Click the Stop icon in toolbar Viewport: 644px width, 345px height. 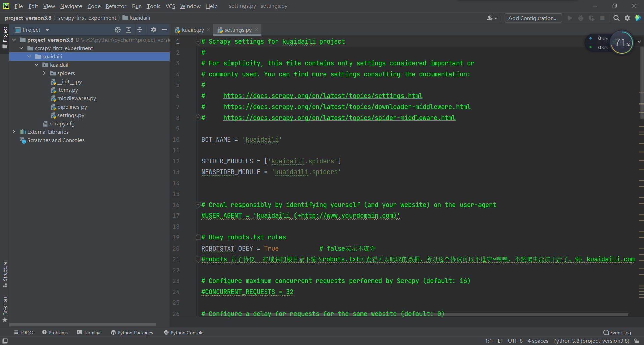(602, 18)
